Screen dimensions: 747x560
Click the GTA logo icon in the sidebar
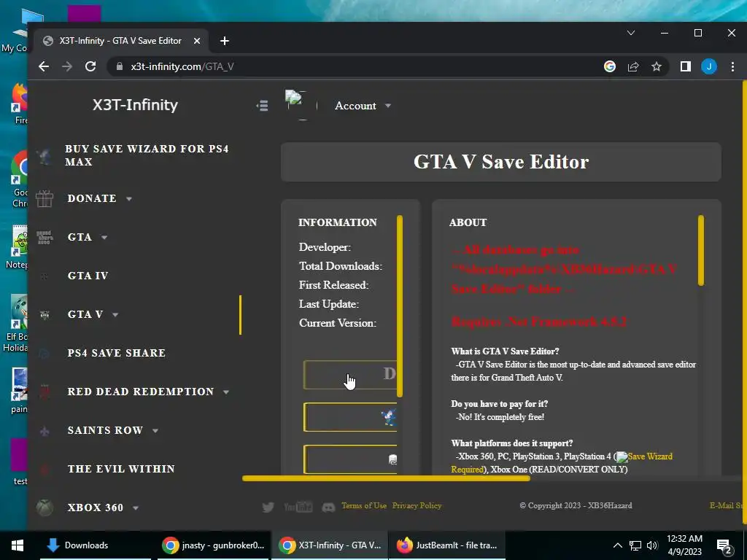[x=44, y=237]
